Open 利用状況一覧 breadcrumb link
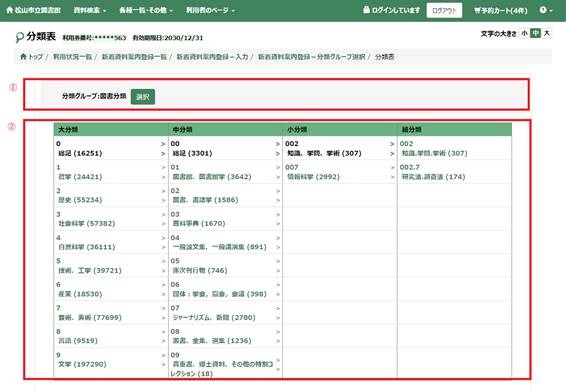 [72, 57]
